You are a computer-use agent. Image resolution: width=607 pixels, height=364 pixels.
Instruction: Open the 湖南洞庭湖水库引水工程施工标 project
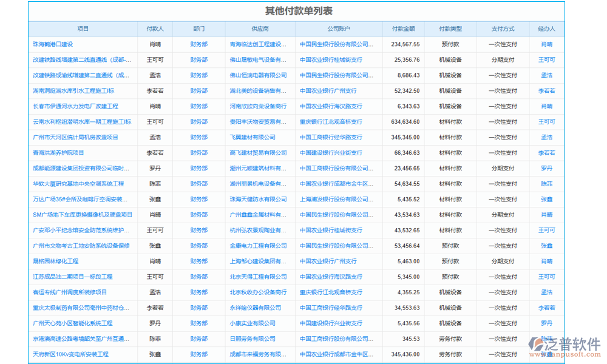(74, 90)
